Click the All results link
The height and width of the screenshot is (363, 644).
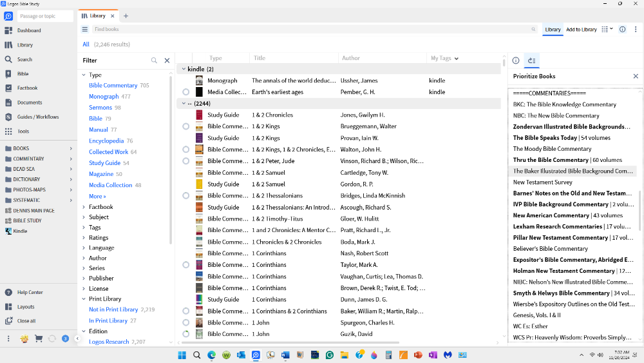(x=86, y=44)
